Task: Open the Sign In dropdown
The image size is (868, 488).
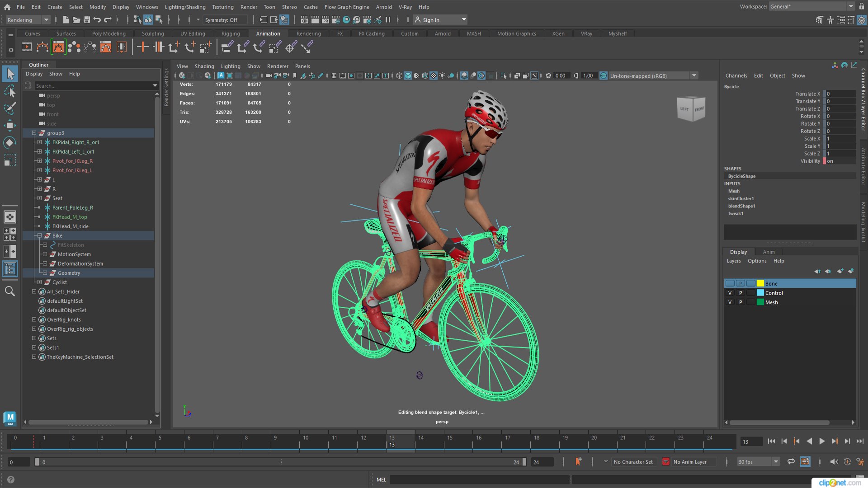Action: 440,20
